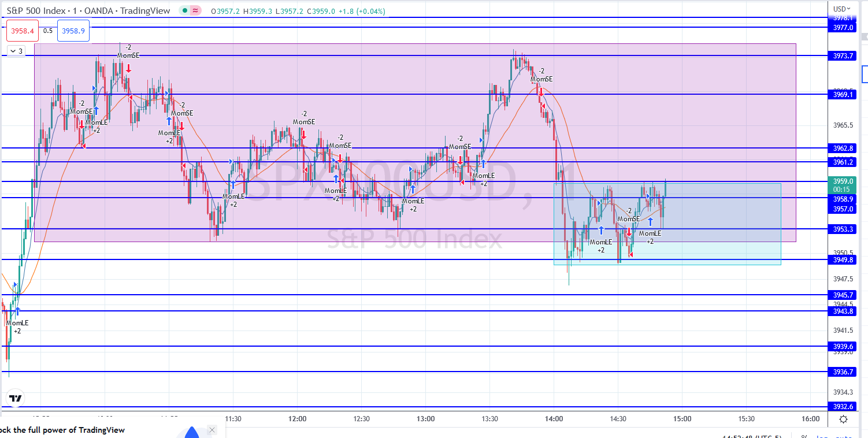Click the pink approximate-data indicator icon
This screenshot has width=868, height=438.
click(x=196, y=11)
